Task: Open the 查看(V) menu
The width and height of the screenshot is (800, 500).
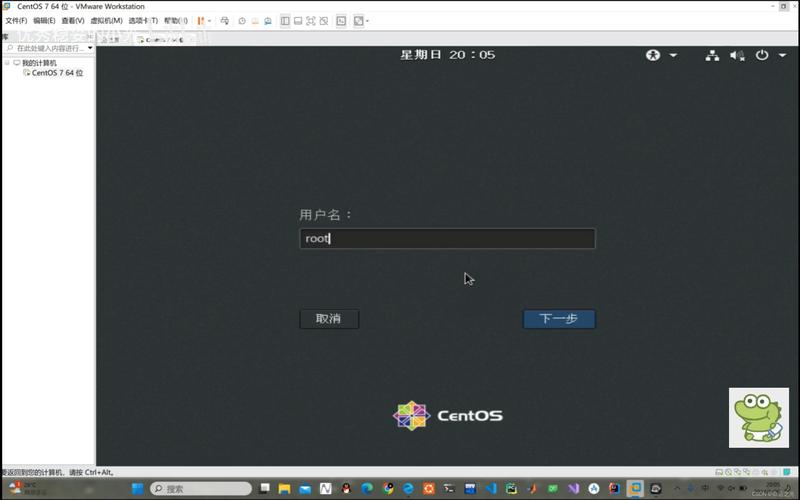Action: pyautogui.click(x=73, y=21)
